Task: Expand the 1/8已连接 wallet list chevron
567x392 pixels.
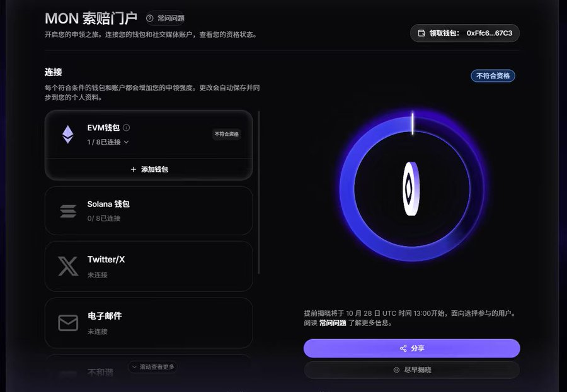Action: pos(126,142)
